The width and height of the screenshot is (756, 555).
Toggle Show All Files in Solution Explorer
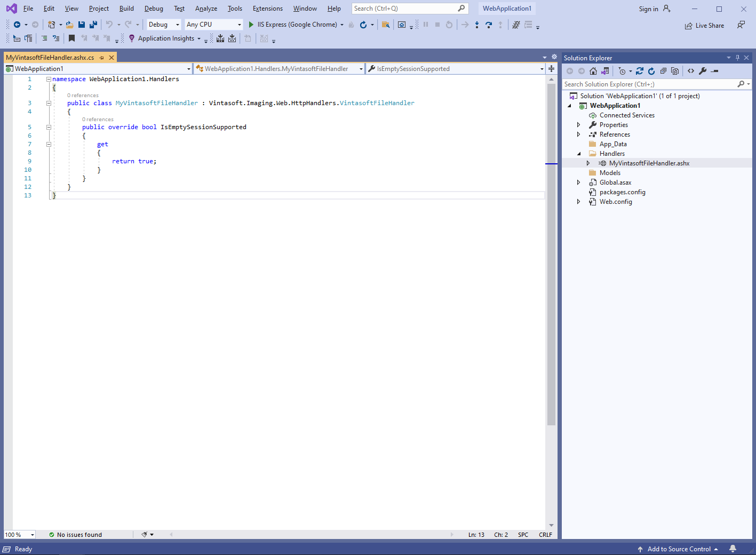click(675, 71)
